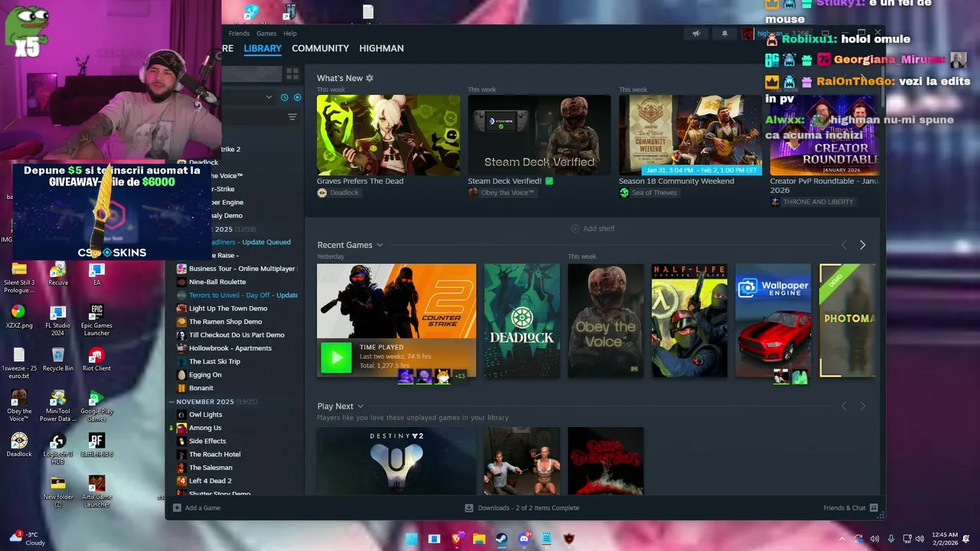Open Epic Games Launcher desktop shortcut

[x=96, y=320]
